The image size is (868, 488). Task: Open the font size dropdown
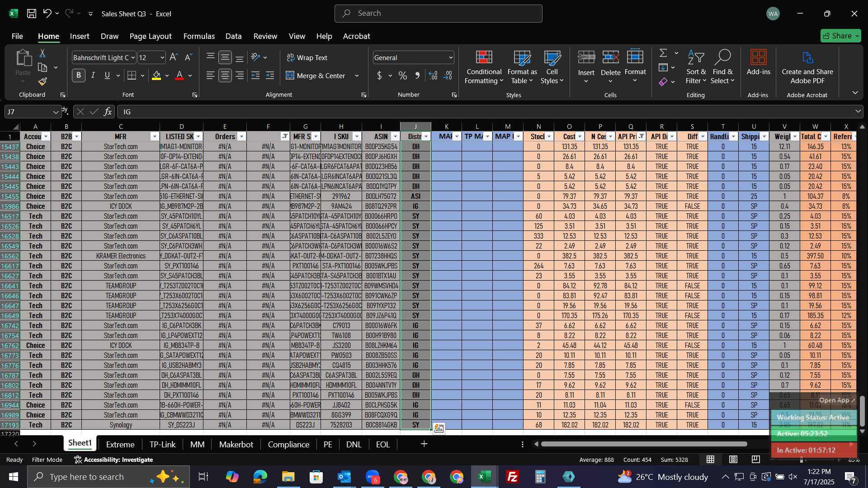[162, 57]
